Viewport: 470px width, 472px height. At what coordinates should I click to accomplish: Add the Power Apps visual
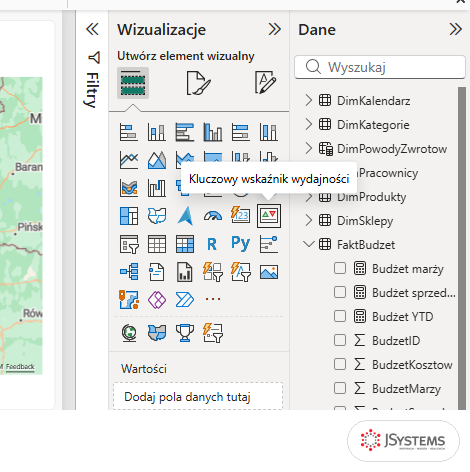pyautogui.click(x=157, y=299)
